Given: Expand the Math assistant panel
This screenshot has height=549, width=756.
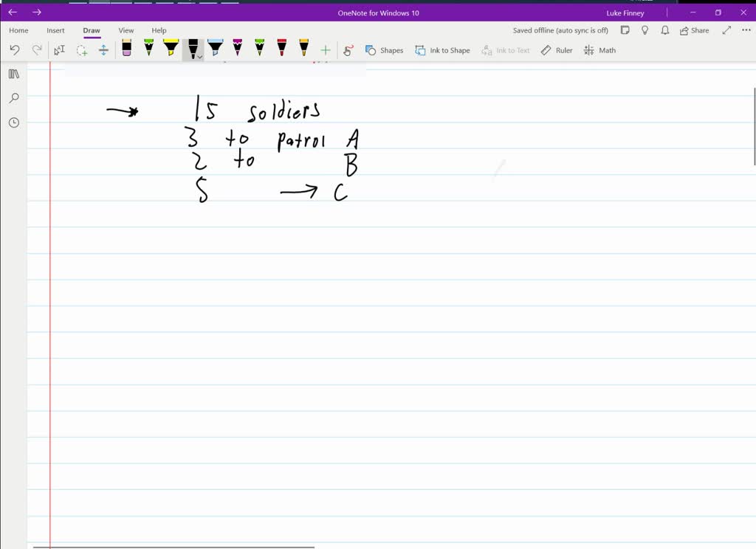Looking at the screenshot, I should click(x=599, y=49).
